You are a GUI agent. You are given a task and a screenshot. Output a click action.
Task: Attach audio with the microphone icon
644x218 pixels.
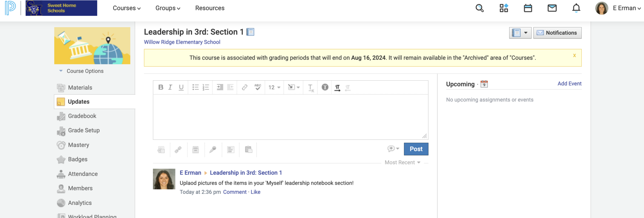point(213,149)
